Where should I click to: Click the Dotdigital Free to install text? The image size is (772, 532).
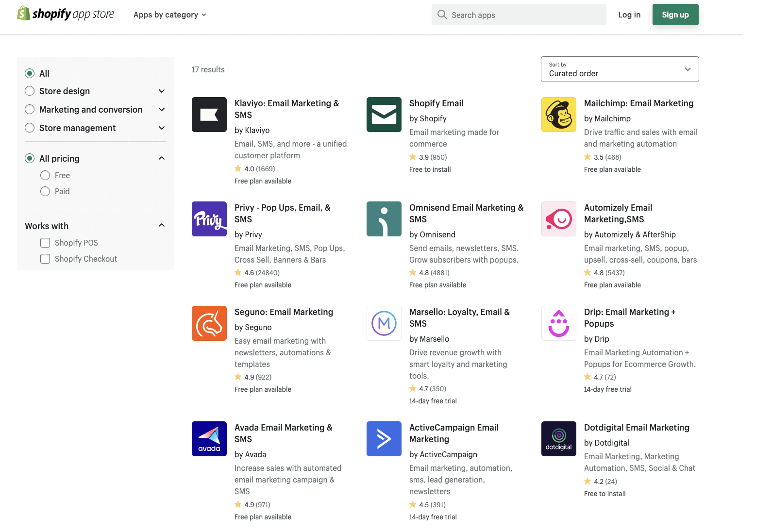(x=604, y=494)
